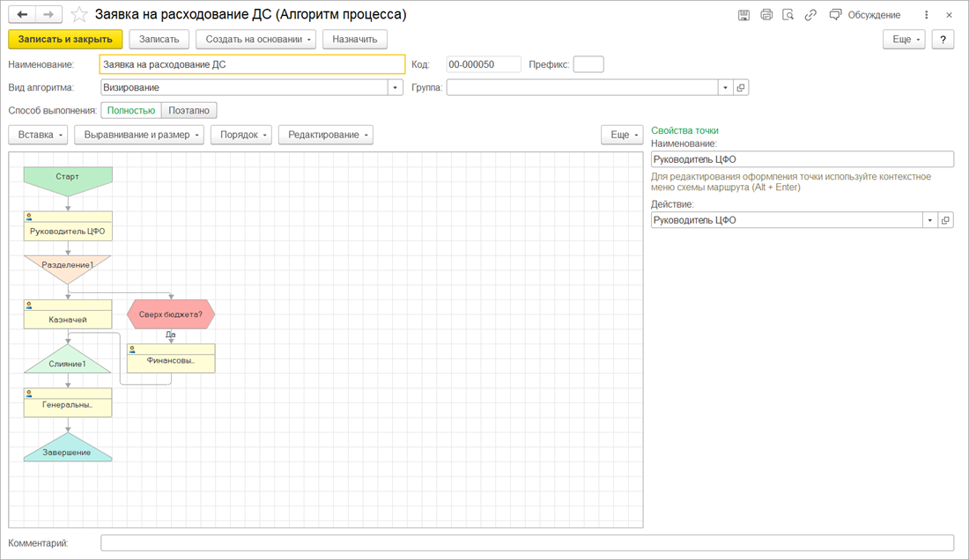Add form to favorites with star icon
This screenshot has height=560, width=969.
click(79, 15)
